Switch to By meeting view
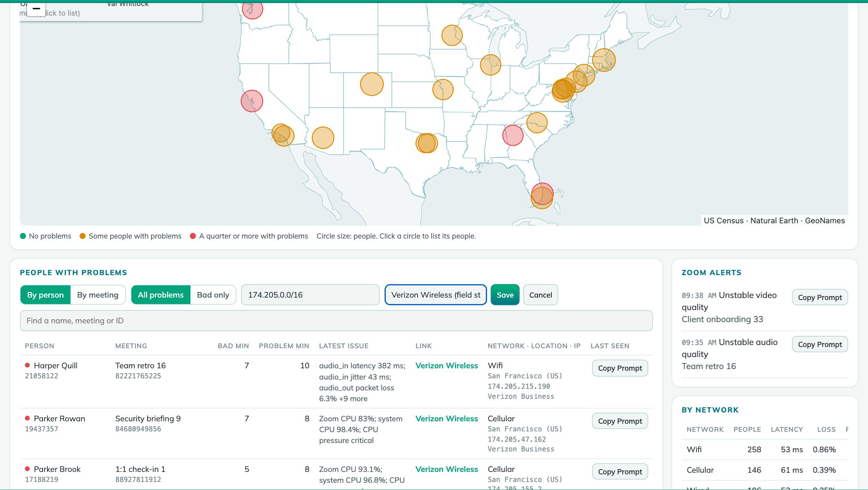Viewport: 868px width, 490px height. coord(98,295)
